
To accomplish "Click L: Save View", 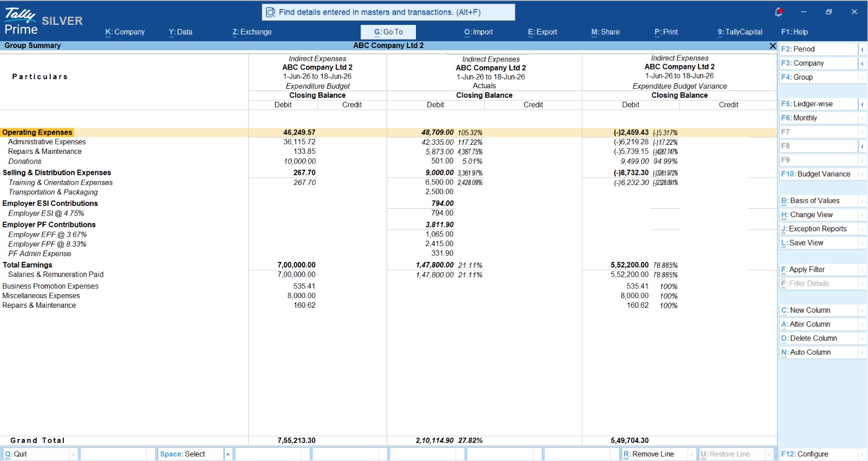I will [818, 243].
